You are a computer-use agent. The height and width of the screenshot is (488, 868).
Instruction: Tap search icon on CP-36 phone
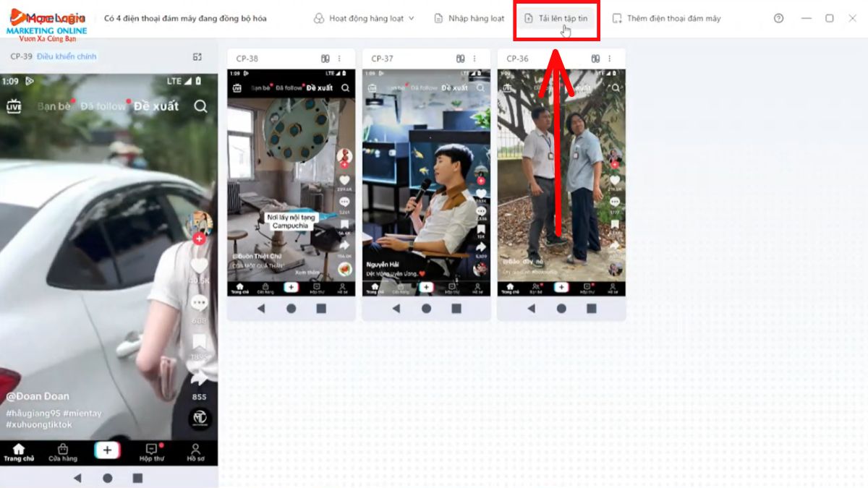pos(616,88)
